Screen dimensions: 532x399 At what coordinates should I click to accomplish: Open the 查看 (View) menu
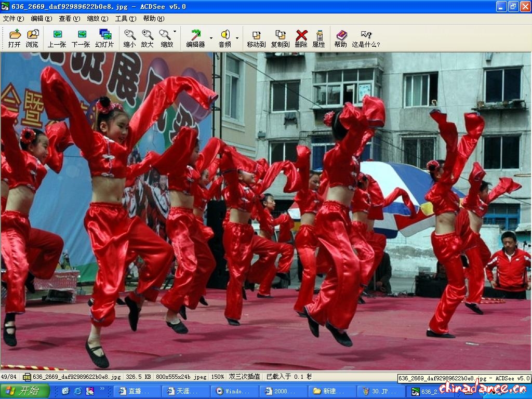(69, 18)
